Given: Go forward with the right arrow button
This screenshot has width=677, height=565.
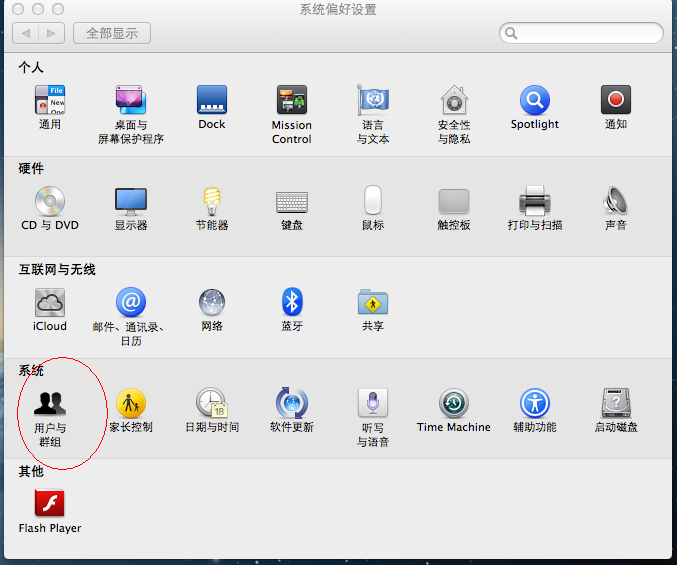Looking at the screenshot, I should [51, 33].
